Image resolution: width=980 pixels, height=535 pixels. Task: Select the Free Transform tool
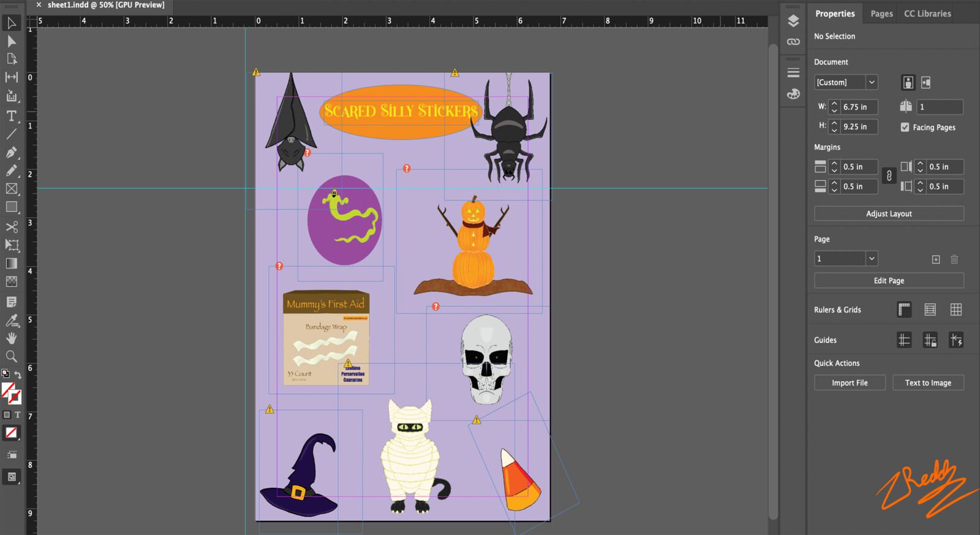point(12,245)
